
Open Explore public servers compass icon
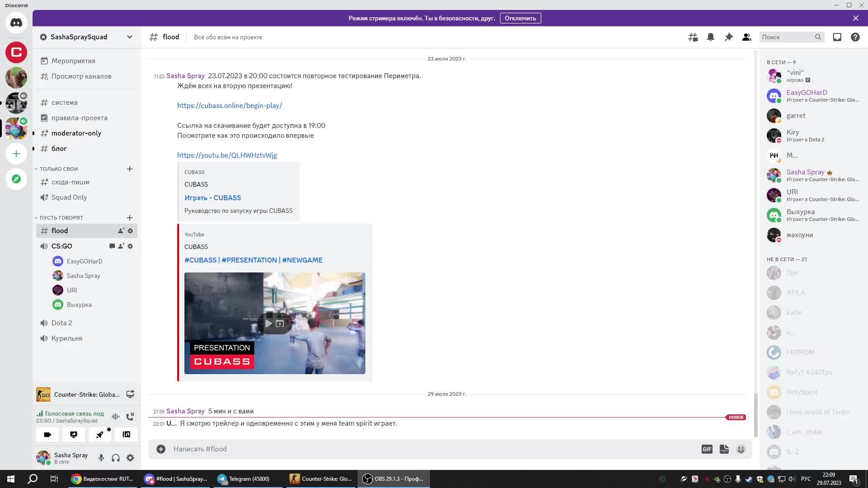(16, 179)
